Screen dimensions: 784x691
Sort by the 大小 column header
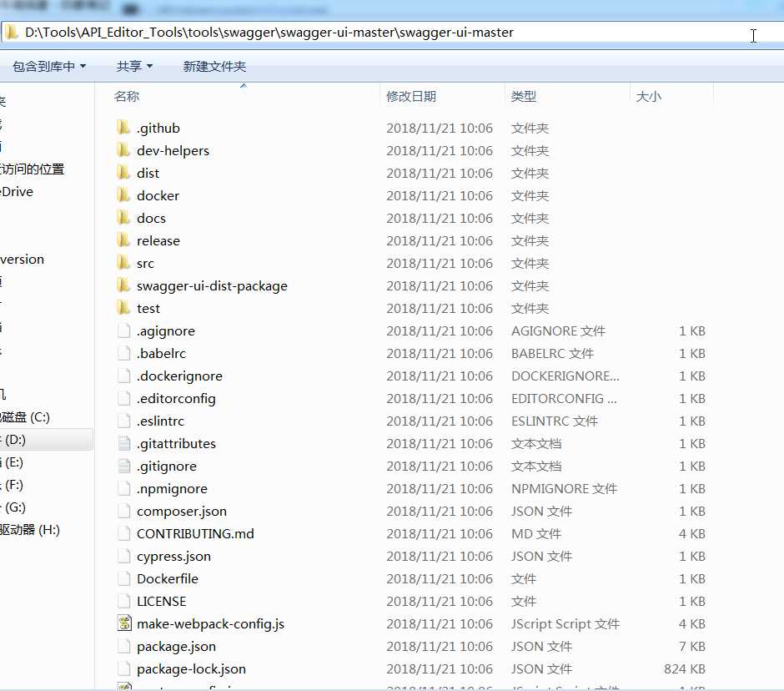tap(649, 96)
